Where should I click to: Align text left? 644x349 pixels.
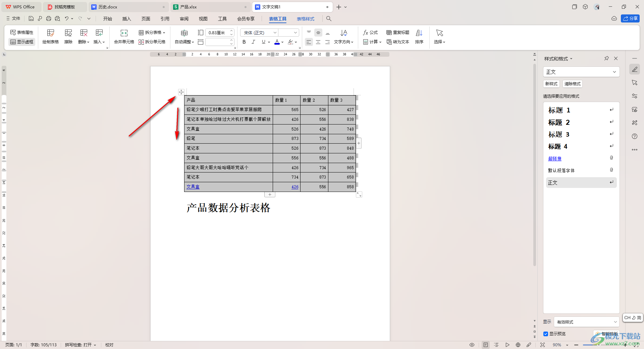[309, 42]
